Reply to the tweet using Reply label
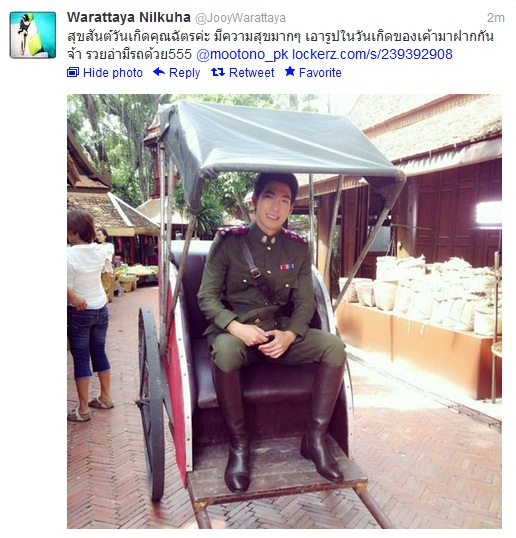 (x=184, y=73)
